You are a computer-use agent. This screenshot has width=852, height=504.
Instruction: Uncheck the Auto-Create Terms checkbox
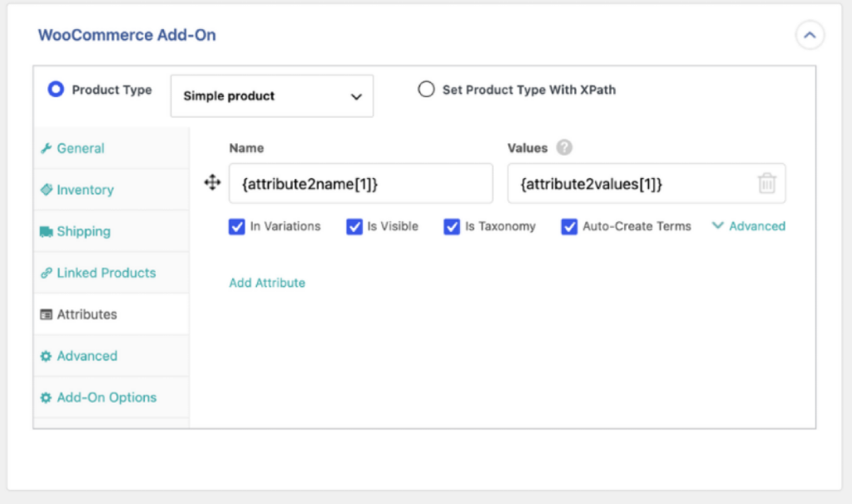569,226
